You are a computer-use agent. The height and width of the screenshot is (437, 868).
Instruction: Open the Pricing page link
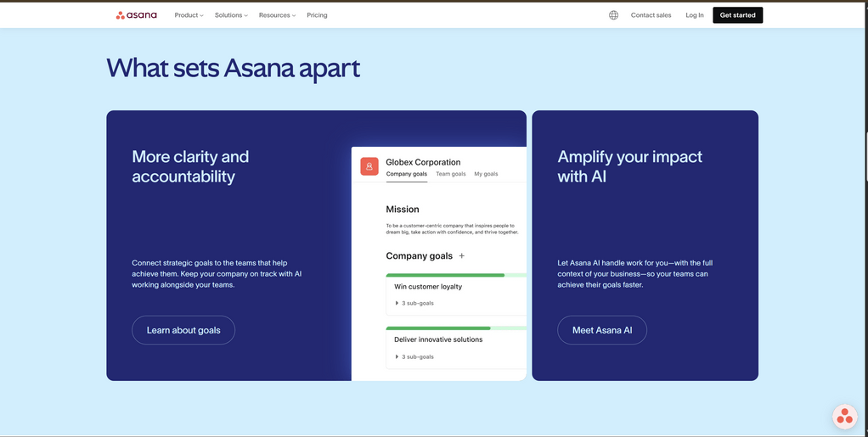coord(317,15)
